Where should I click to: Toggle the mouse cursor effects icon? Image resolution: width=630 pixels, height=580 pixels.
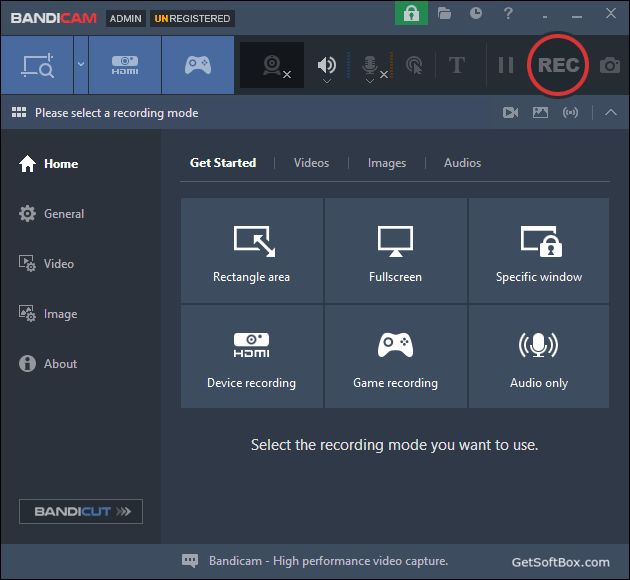click(414, 65)
